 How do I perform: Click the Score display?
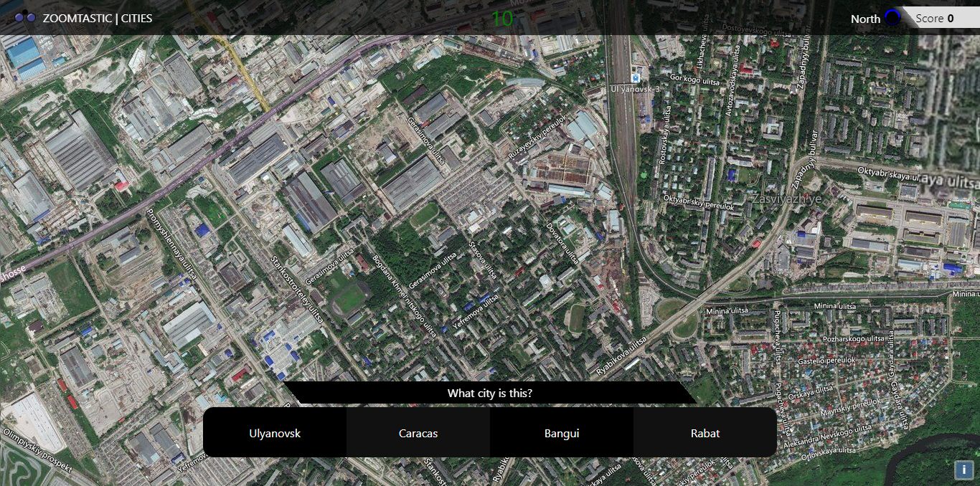click(x=934, y=18)
